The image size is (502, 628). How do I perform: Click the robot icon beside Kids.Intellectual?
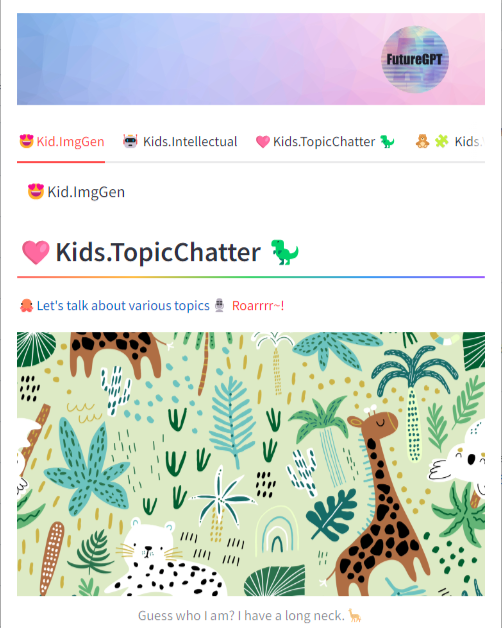(130, 141)
